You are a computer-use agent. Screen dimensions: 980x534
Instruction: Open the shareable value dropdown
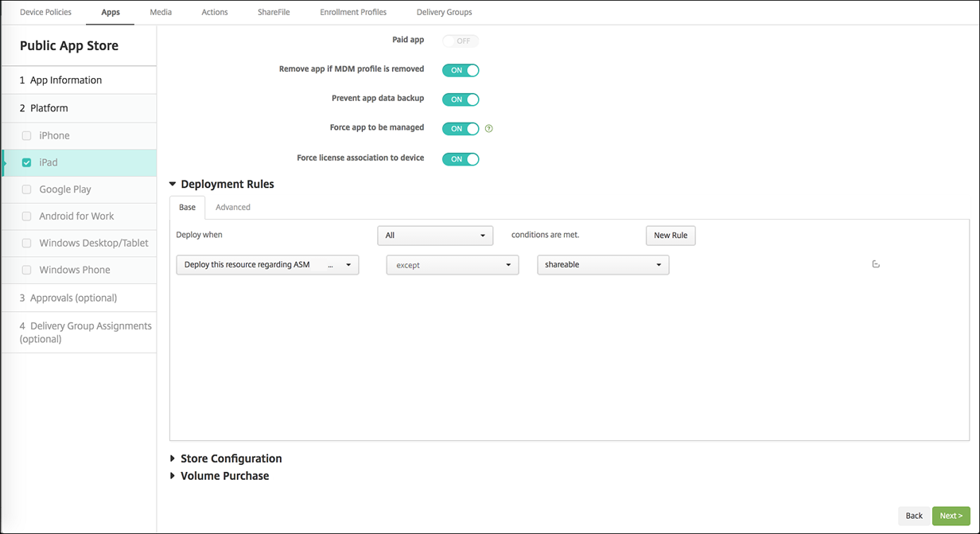[x=603, y=265]
